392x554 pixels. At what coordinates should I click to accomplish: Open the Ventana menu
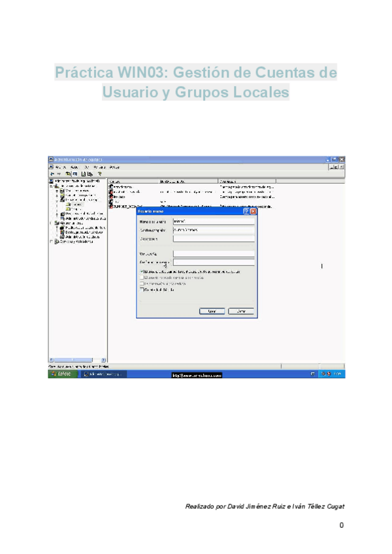tap(100, 167)
